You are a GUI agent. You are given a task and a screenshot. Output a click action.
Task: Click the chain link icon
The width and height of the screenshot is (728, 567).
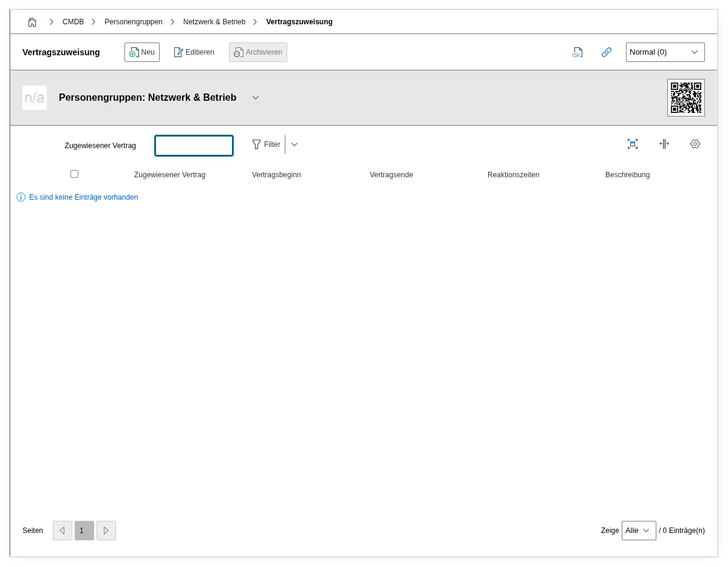[606, 52]
